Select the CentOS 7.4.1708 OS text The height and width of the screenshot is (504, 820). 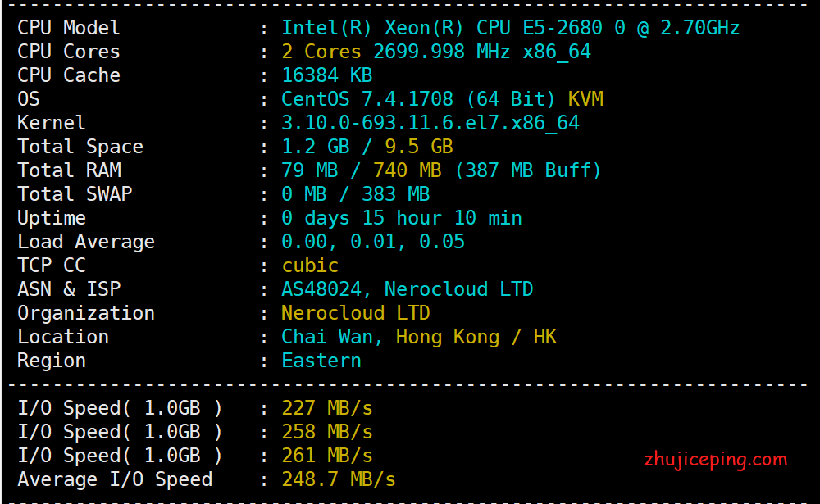coord(367,99)
